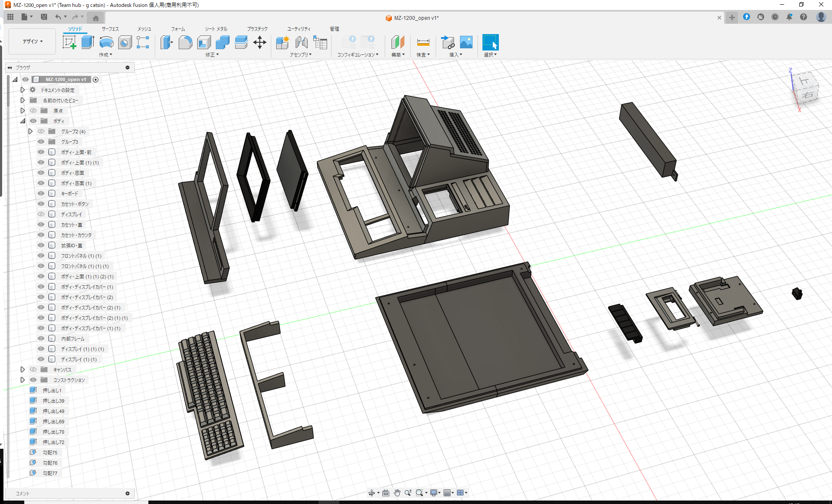Select the Measure (検査) tool
The image size is (832, 504).
423,42
